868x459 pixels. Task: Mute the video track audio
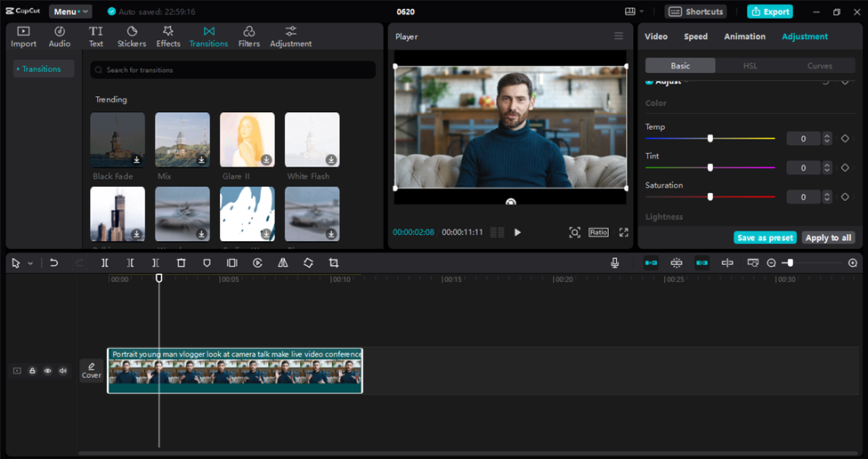(63, 371)
